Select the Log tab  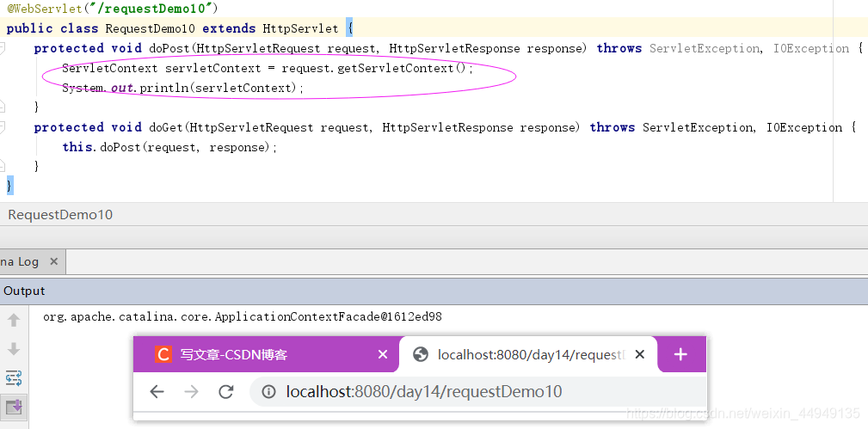point(32,262)
